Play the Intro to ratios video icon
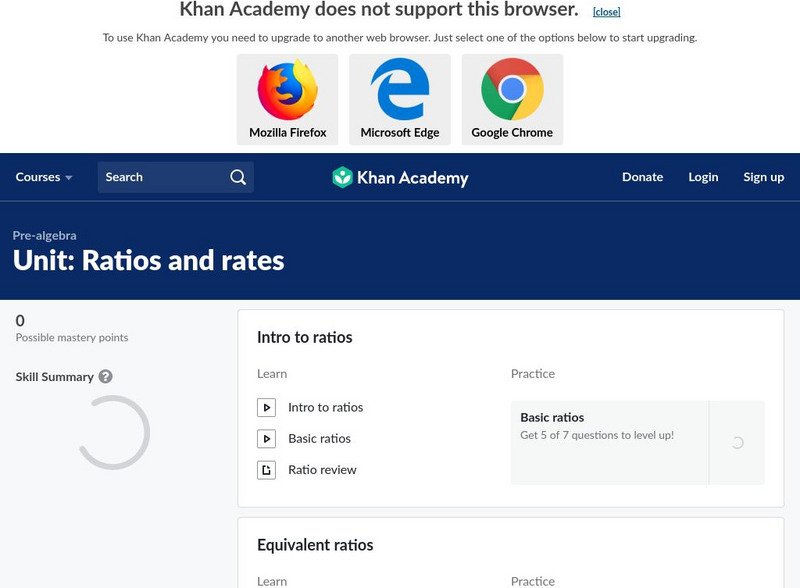 (x=266, y=407)
